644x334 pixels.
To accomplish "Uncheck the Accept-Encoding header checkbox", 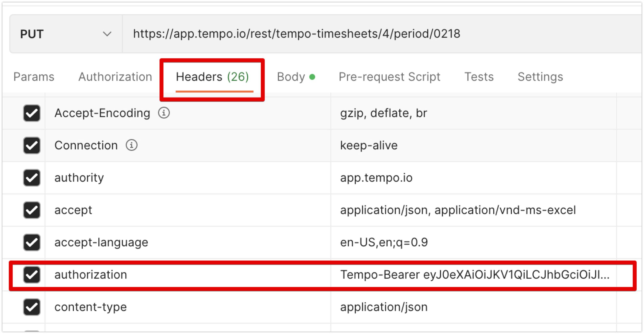I will tap(32, 113).
